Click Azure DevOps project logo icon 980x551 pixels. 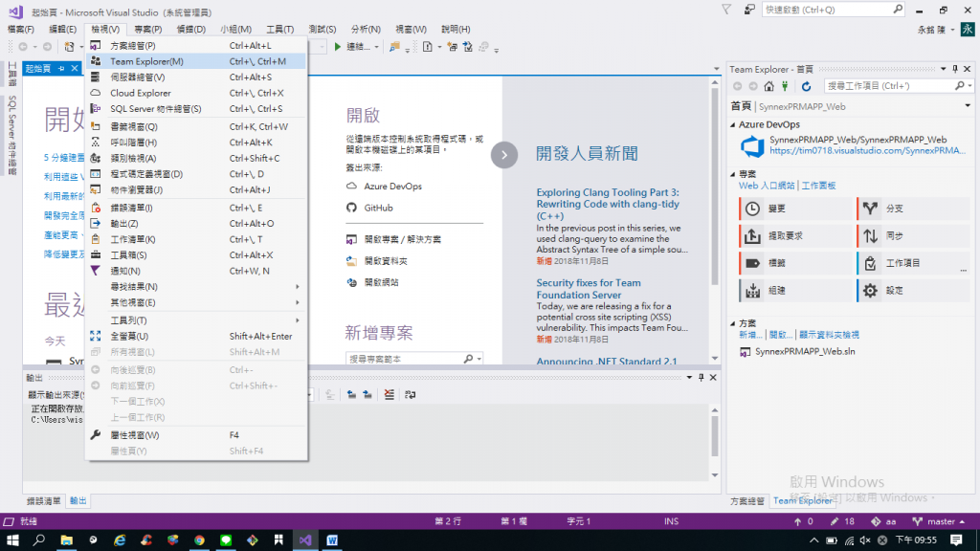coord(752,146)
